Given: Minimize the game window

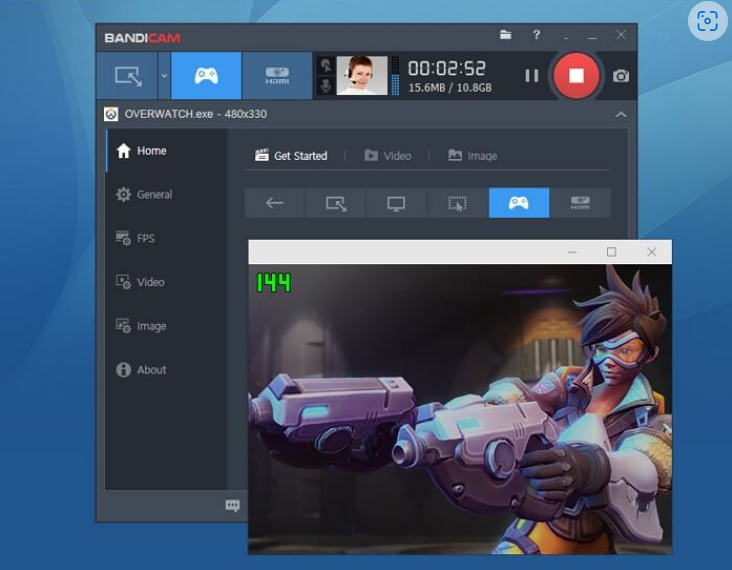Looking at the screenshot, I should pos(572,252).
